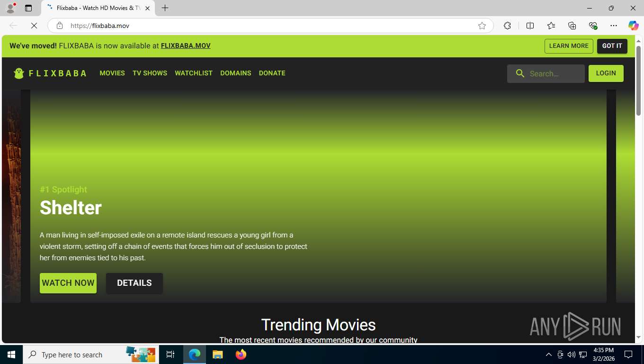View site information via the lock icon

pyautogui.click(x=60, y=26)
